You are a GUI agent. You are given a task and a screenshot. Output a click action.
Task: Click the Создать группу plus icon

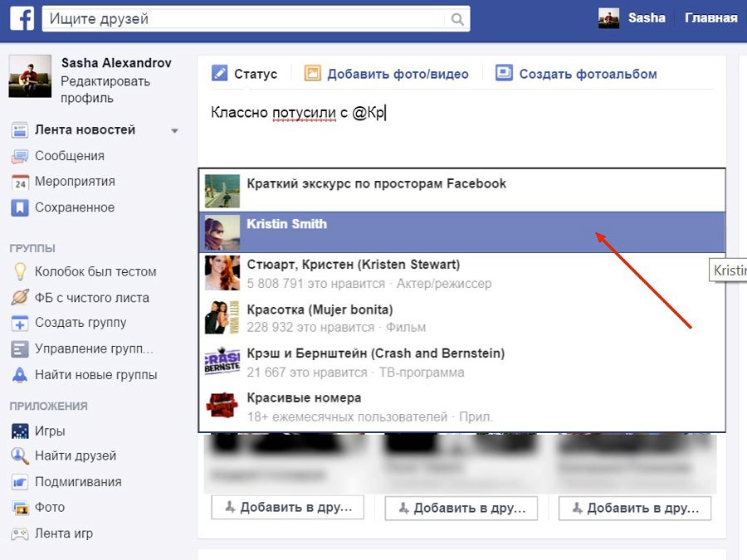pyautogui.click(x=20, y=323)
